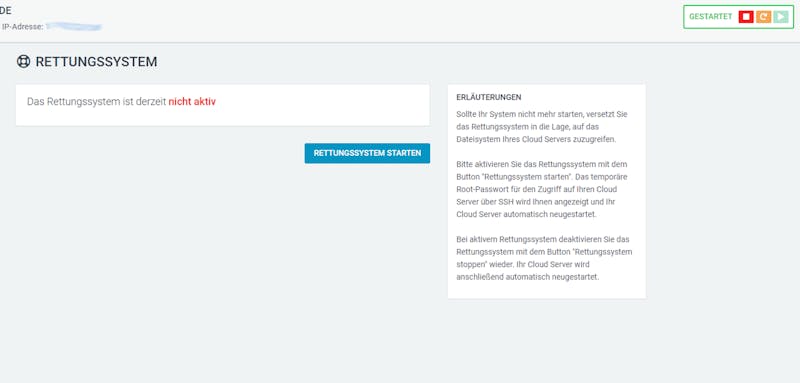The height and width of the screenshot is (383, 800).
Task: Launch rescue mode via Rettungssystem starten button
Action: point(367,153)
